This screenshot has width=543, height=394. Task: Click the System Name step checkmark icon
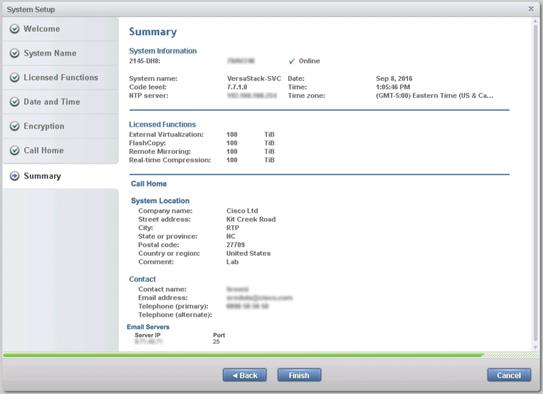(x=15, y=53)
